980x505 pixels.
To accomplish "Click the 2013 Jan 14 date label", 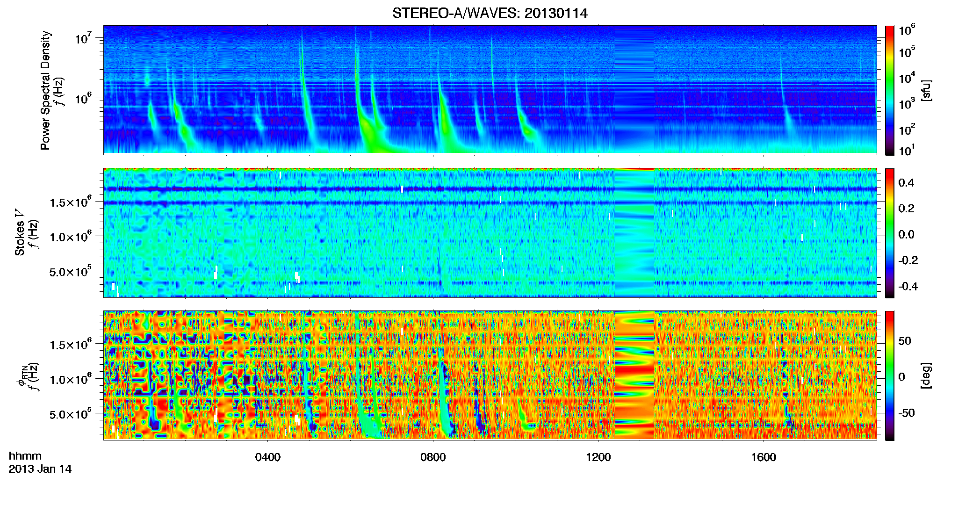I will tap(40, 469).
